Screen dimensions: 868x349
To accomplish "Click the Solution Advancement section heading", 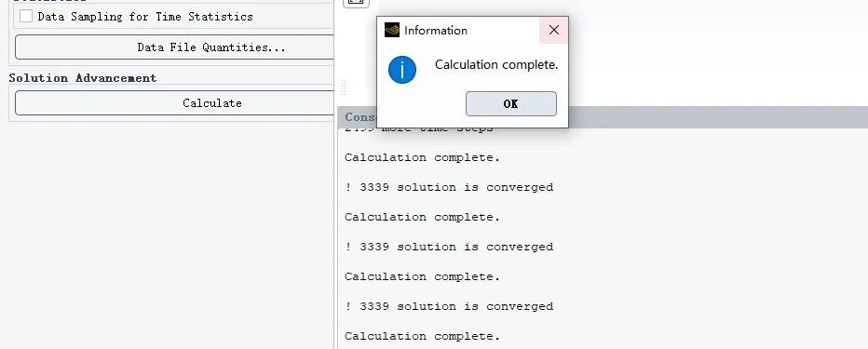I will coord(83,78).
